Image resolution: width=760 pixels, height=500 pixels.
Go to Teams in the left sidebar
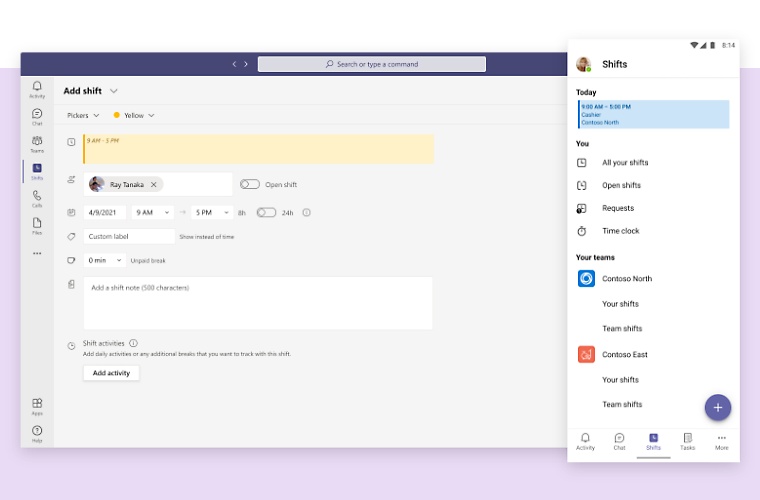tap(37, 143)
